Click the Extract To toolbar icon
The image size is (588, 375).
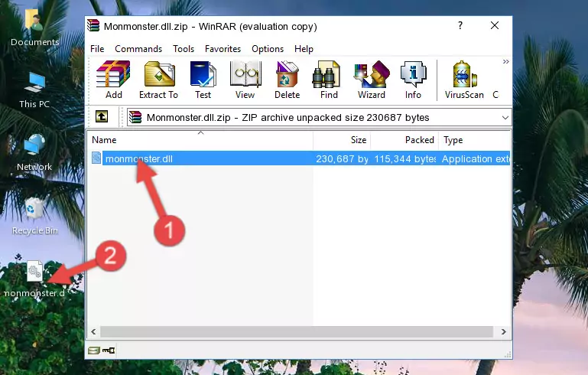click(158, 80)
